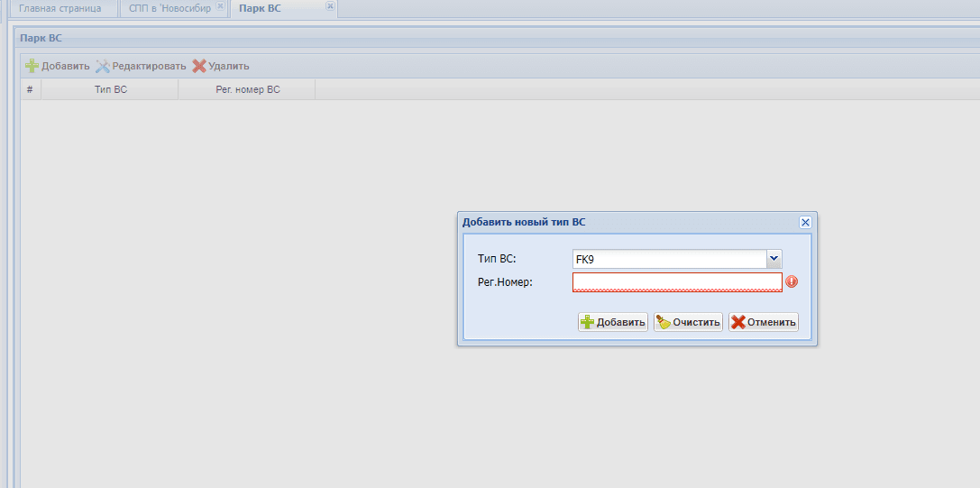
Task: Close the СПП в 'Новосибир tab
Action: 220,6
